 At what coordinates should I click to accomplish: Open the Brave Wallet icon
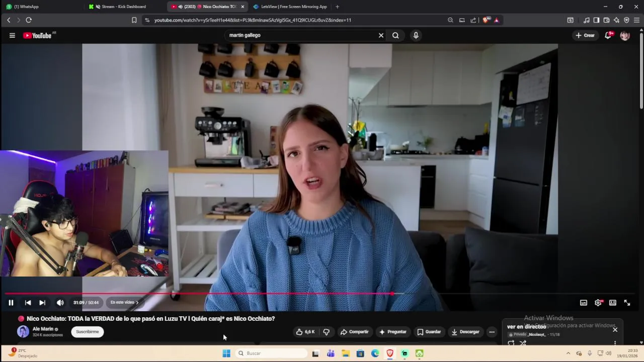click(x=606, y=20)
